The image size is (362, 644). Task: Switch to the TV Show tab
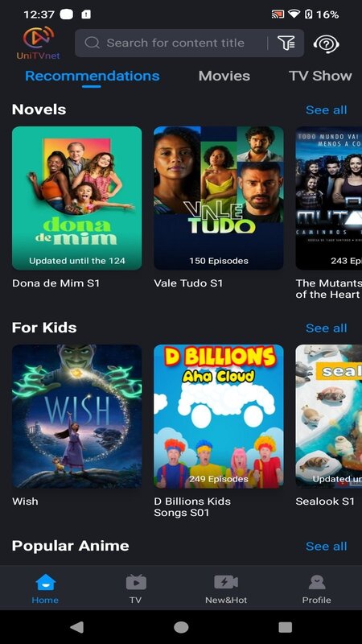320,76
